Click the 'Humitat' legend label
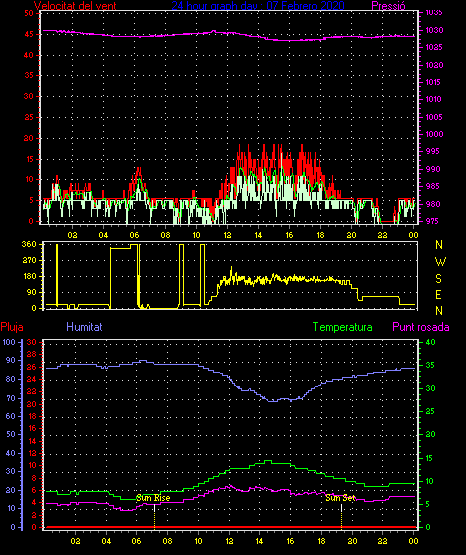This screenshot has height=555, width=466. coord(84,327)
